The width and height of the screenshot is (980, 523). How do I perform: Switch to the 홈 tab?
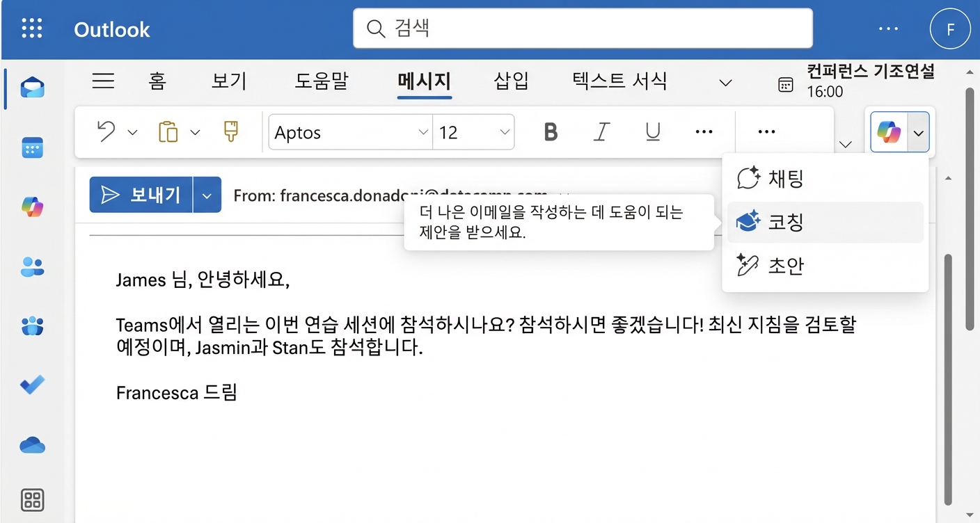pyautogui.click(x=157, y=81)
